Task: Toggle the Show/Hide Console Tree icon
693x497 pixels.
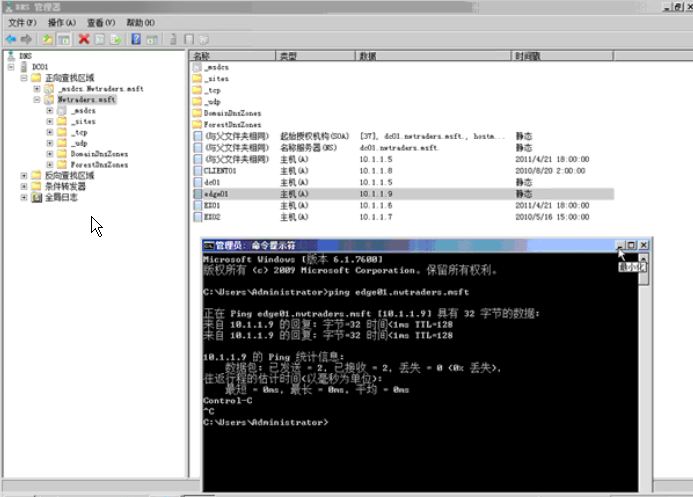Action: click(x=64, y=39)
